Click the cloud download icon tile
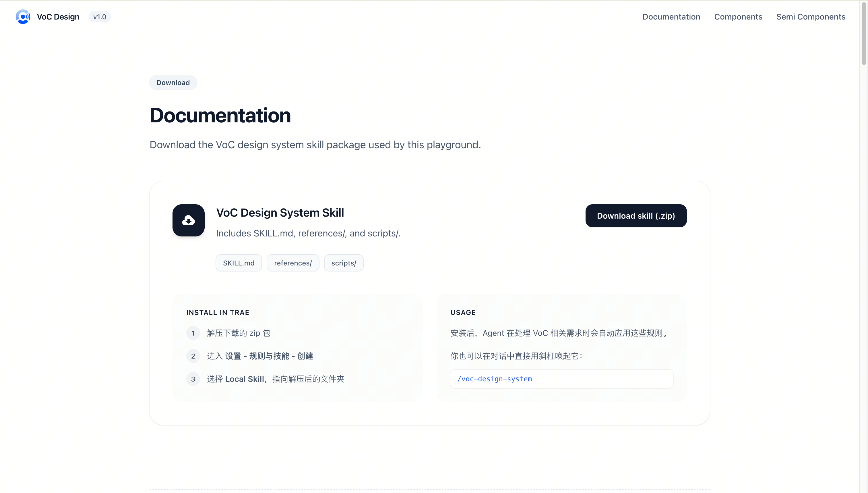 188,220
